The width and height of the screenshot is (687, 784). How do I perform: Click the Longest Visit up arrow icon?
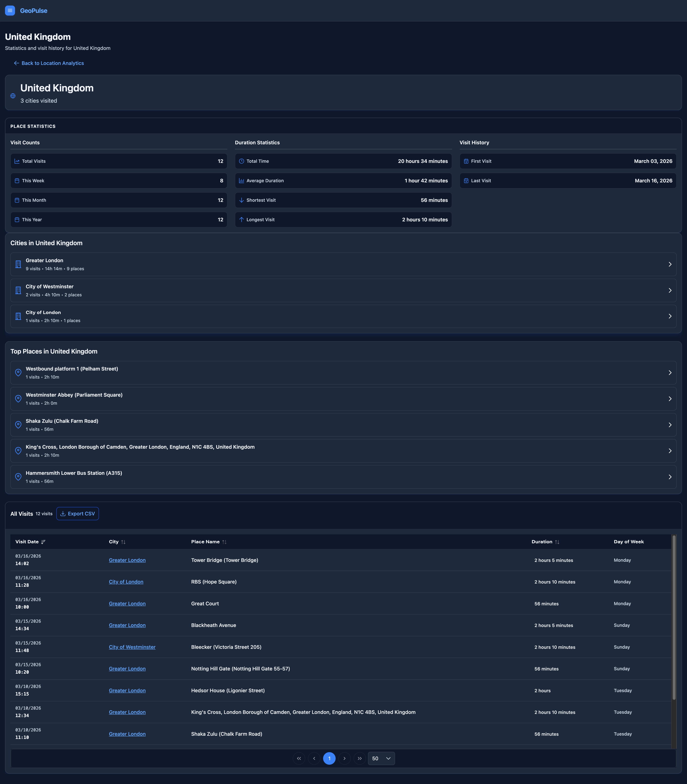[x=242, y=220]
